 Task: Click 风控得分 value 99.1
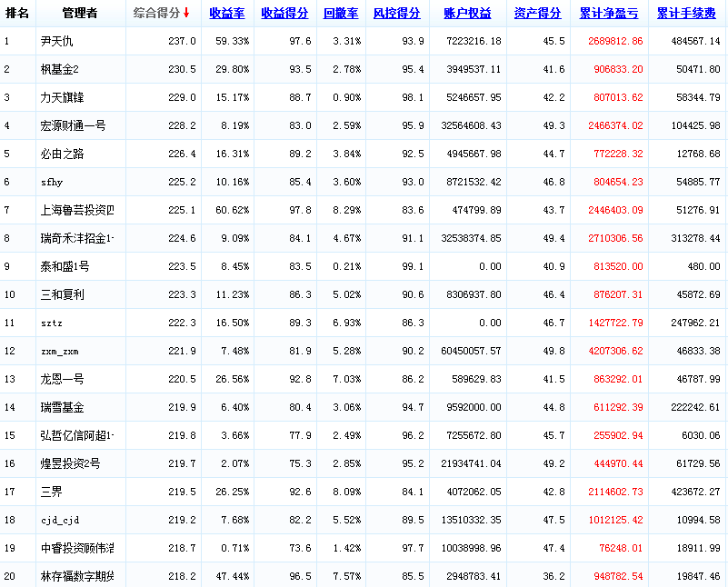[x=414, y=267]
